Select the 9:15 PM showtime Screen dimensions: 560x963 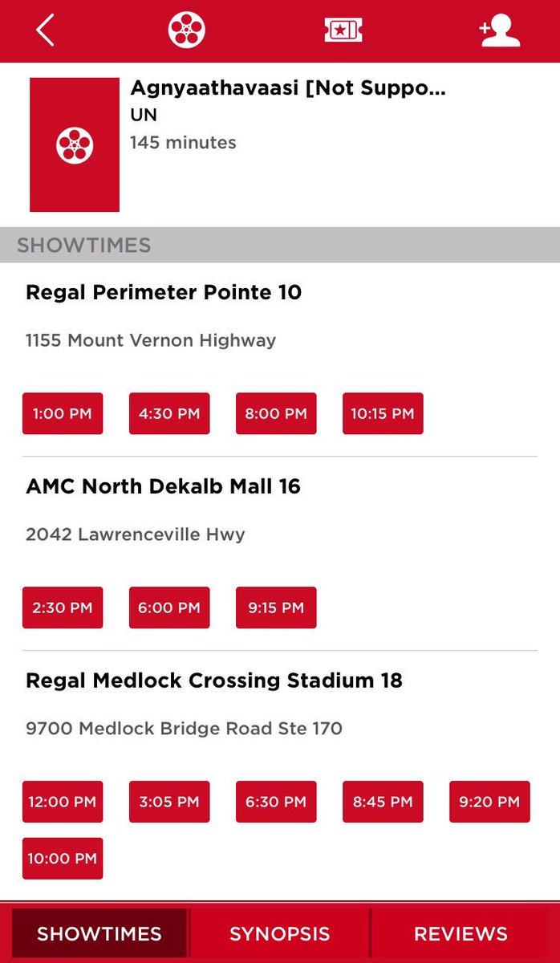point(276,607)
